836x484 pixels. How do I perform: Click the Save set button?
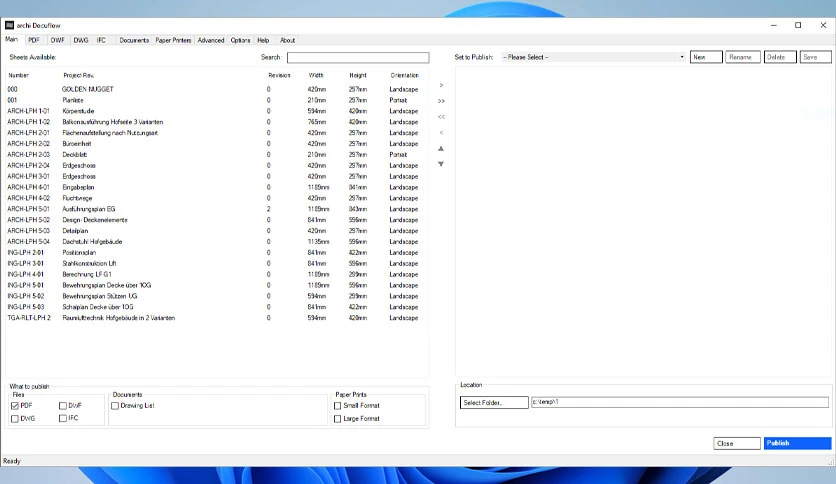815,57
